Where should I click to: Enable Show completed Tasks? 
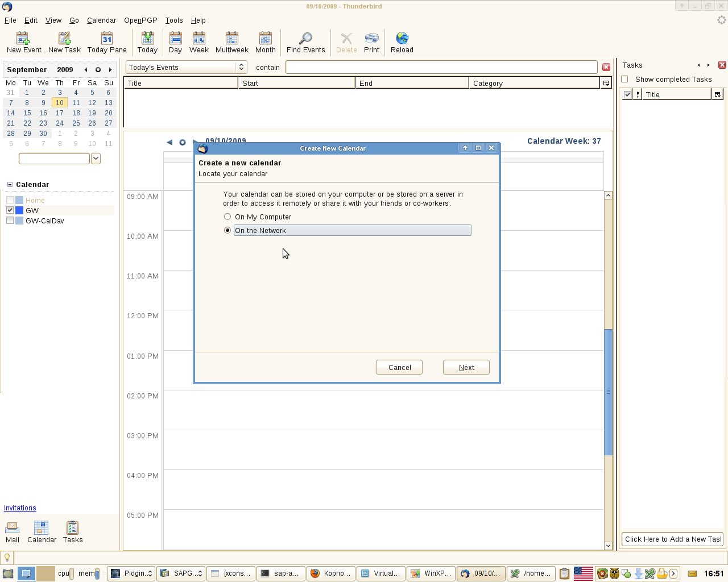tap(625, 79)
